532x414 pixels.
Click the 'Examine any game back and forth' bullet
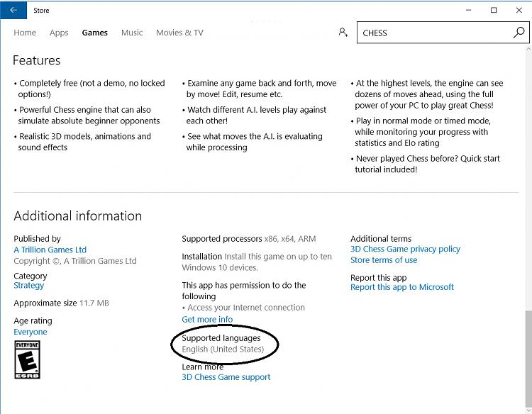(x=259, y=89)
